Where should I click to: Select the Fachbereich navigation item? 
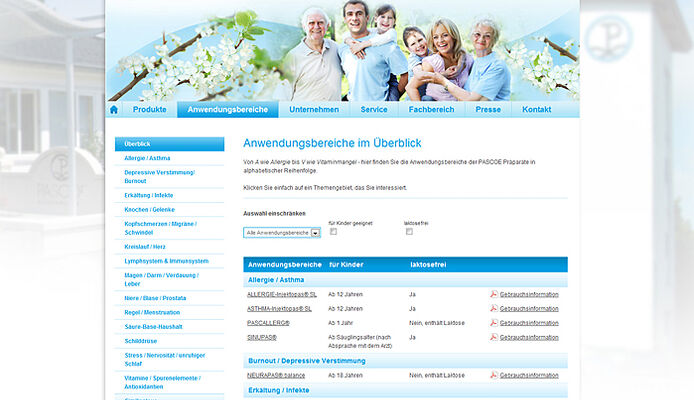coord(432,110)
